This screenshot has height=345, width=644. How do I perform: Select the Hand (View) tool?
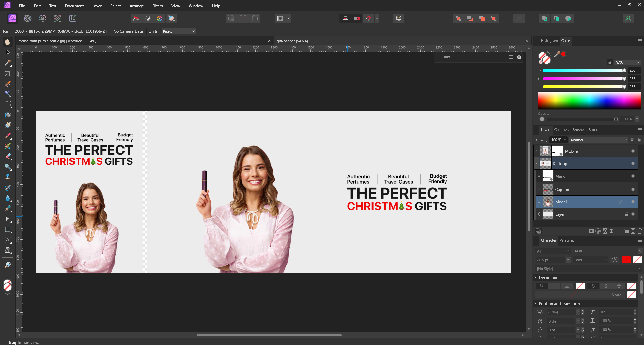click(8, 42)
